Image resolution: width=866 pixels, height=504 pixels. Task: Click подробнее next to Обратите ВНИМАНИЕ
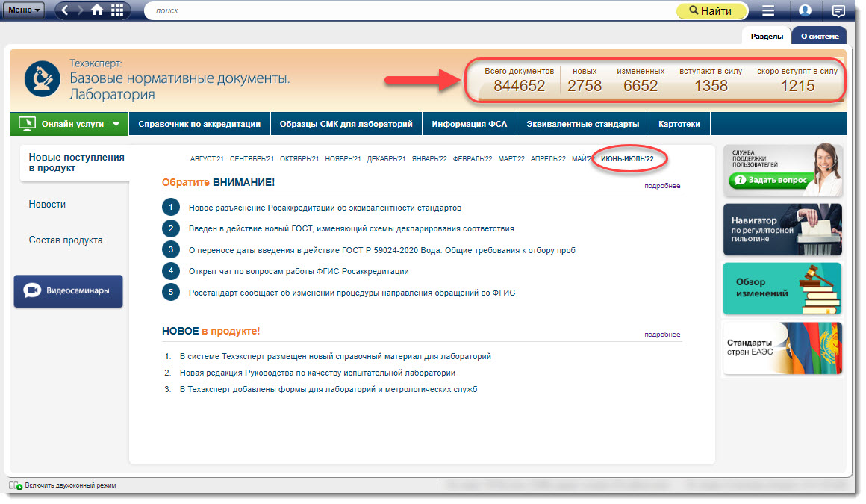[x=662, y=186]
